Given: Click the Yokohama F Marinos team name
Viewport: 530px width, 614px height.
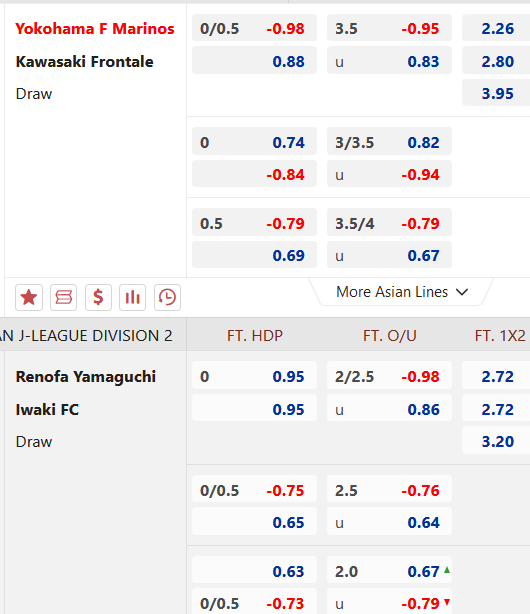Looking at the screenshot, I should point(95,29).
